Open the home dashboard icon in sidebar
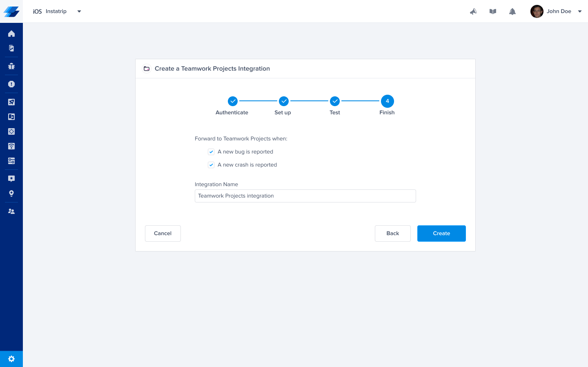Screen dimensions: 588x367 pos(11,33)
